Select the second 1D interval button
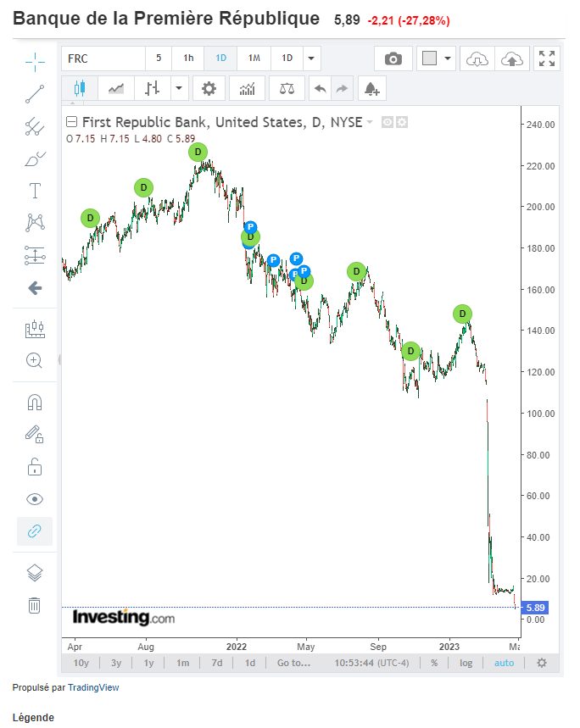The image size is (580, 728). click(287, 58)
